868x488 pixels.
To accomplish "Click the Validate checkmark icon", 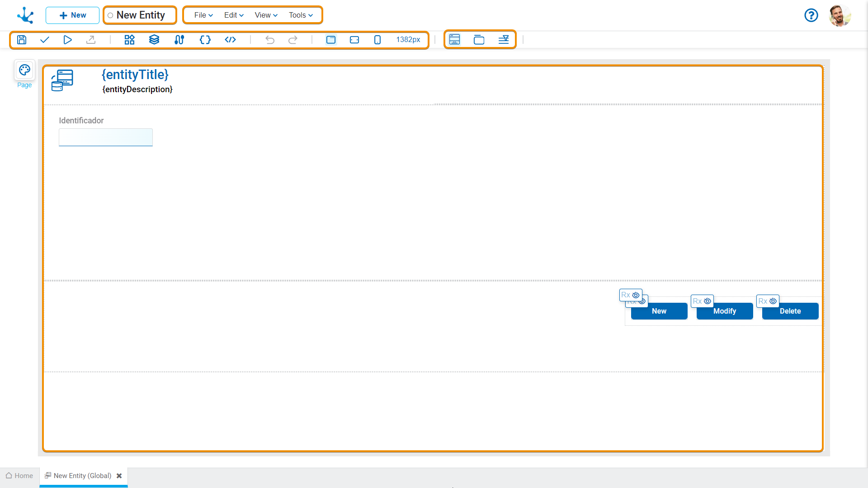I will 45,40.
